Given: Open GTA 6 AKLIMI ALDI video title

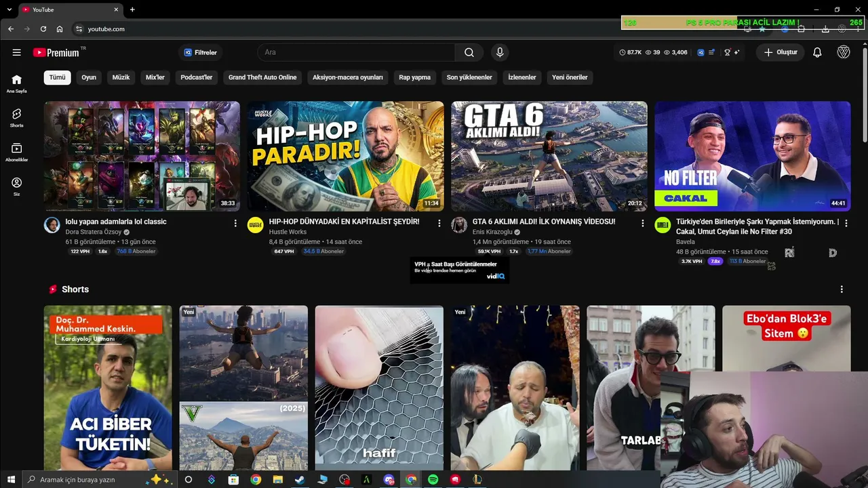Looking at the screenshot, I should [x=544, y=222].
